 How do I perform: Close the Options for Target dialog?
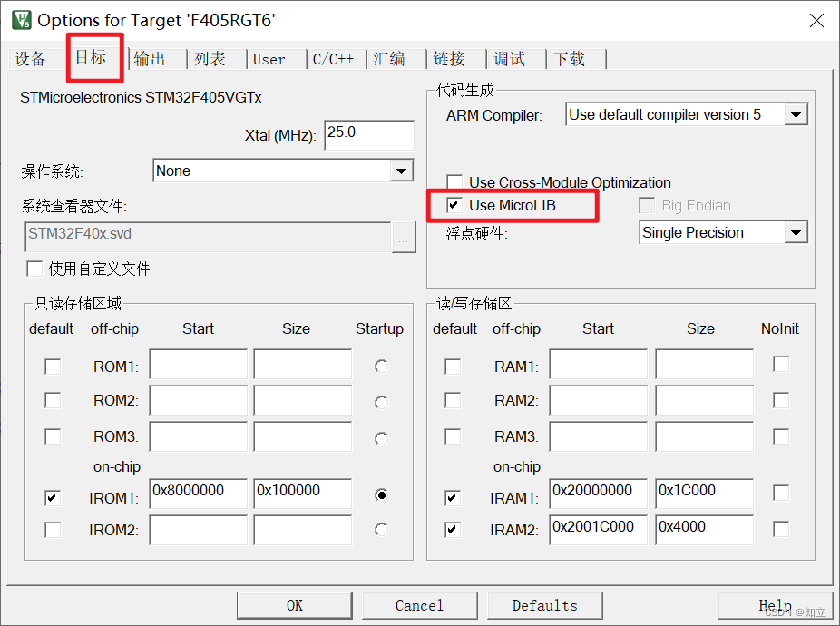click(x=816, y=20)
